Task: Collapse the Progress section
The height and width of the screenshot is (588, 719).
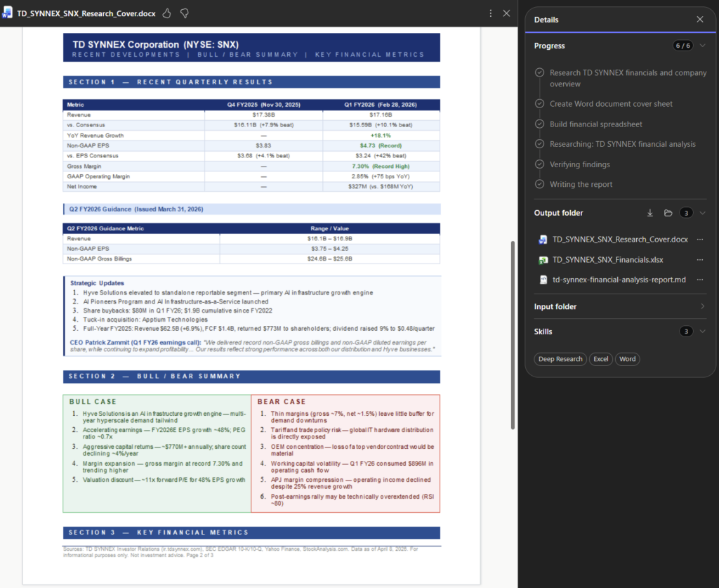Action: click(x=702, y=46)
